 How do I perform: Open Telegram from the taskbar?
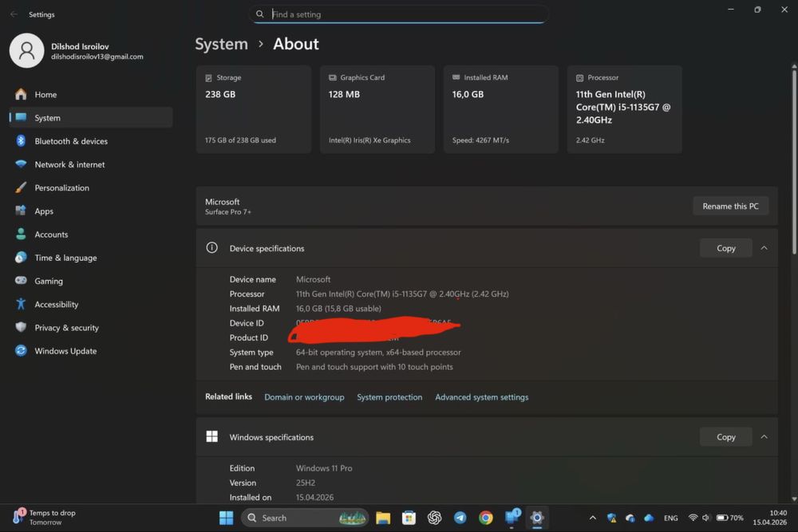(460, 518)
